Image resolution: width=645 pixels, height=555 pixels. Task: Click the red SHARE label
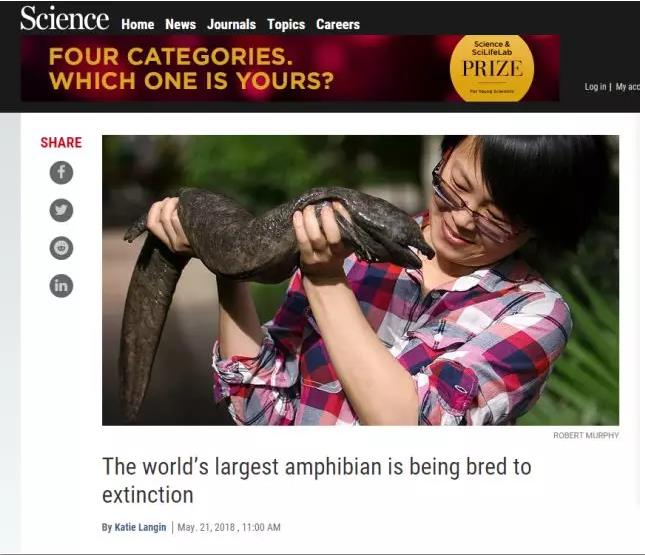point(61,142)
